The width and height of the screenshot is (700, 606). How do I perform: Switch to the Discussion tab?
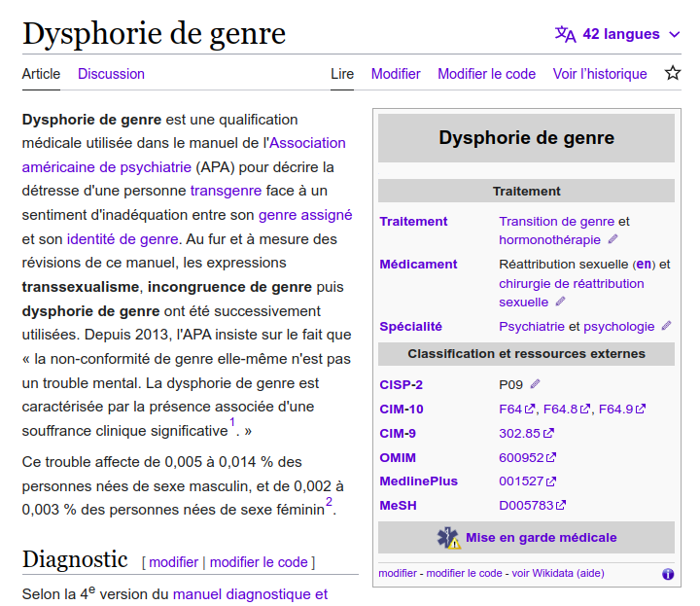111,74
